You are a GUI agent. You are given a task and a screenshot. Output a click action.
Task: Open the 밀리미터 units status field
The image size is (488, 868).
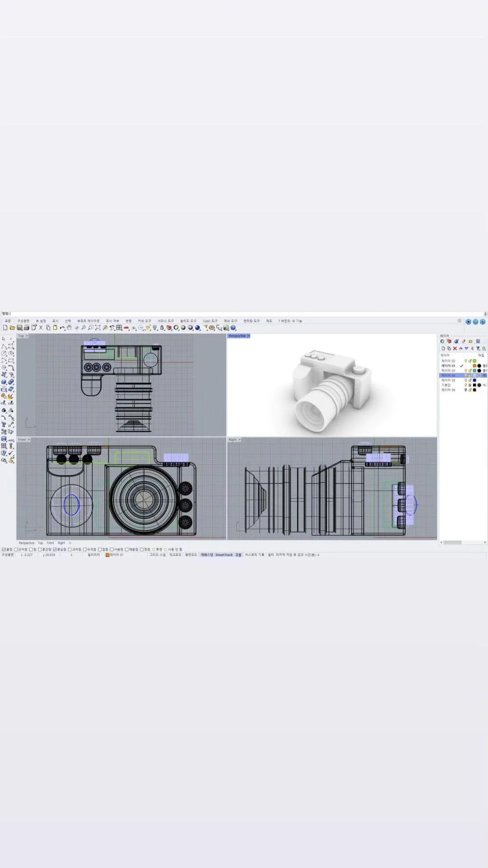tap(94, 555)
